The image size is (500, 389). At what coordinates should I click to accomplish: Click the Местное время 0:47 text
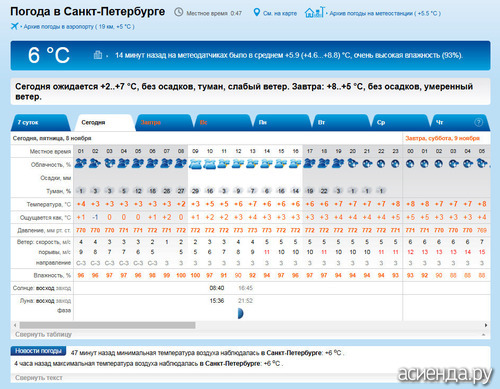click(214, 13)
